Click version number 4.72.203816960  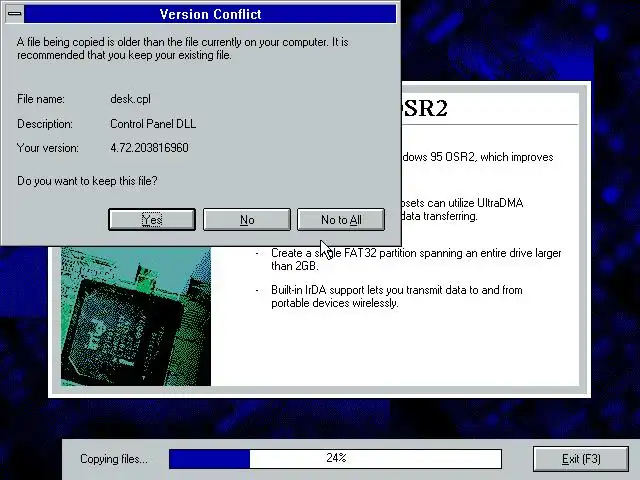point(149,148)
